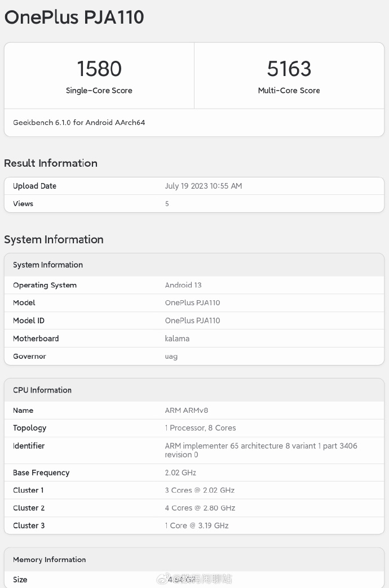This screenshot has width=389, height=588.
Task: Click the Topology value 1 Processor, 8 Cores
Action: 200,428
